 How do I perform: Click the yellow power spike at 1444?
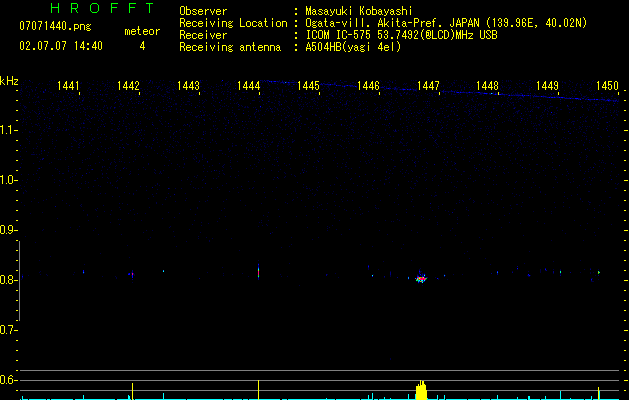pos(258,390)
